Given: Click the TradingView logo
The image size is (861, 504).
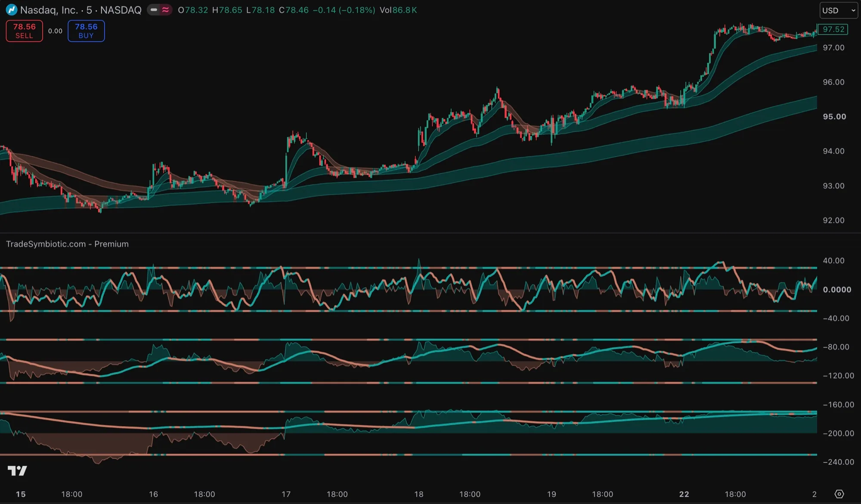Looking at the screenshot, I should 17,470.
